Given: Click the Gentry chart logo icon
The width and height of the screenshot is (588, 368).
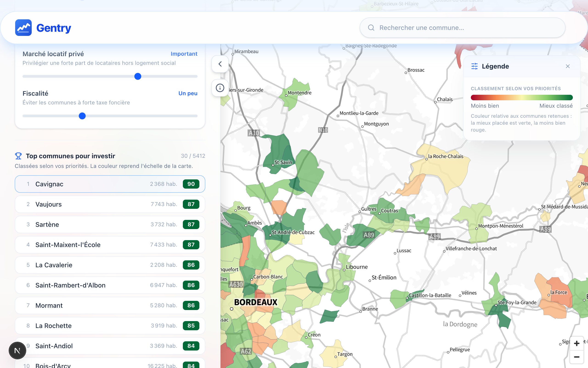Looking at the screenshot, I should coord(23,28).
